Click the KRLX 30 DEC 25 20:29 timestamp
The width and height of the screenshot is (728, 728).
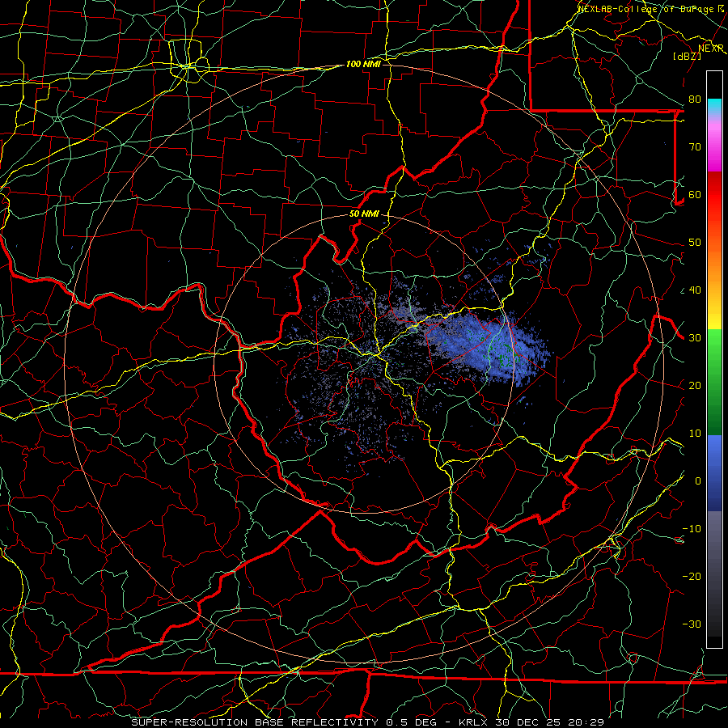(x=531, y=722)
